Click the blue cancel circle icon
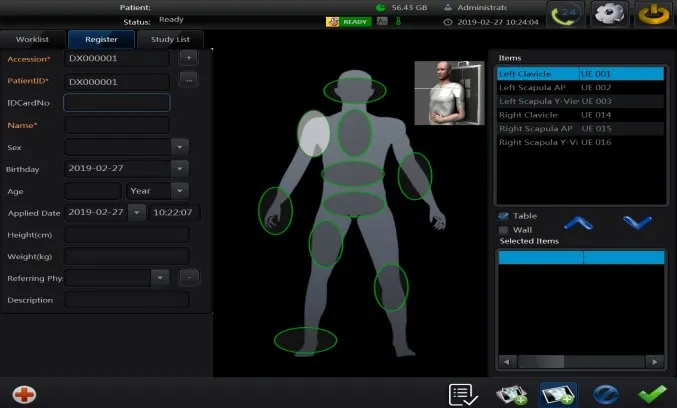The image size is (677, 408). coord(606,394)
